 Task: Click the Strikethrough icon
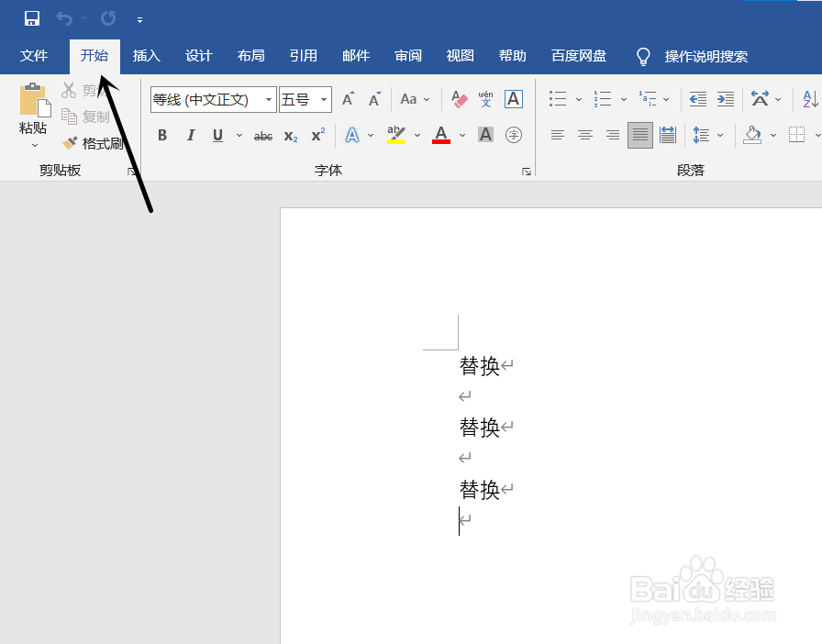pyautogui.click(x=262, y=135)
